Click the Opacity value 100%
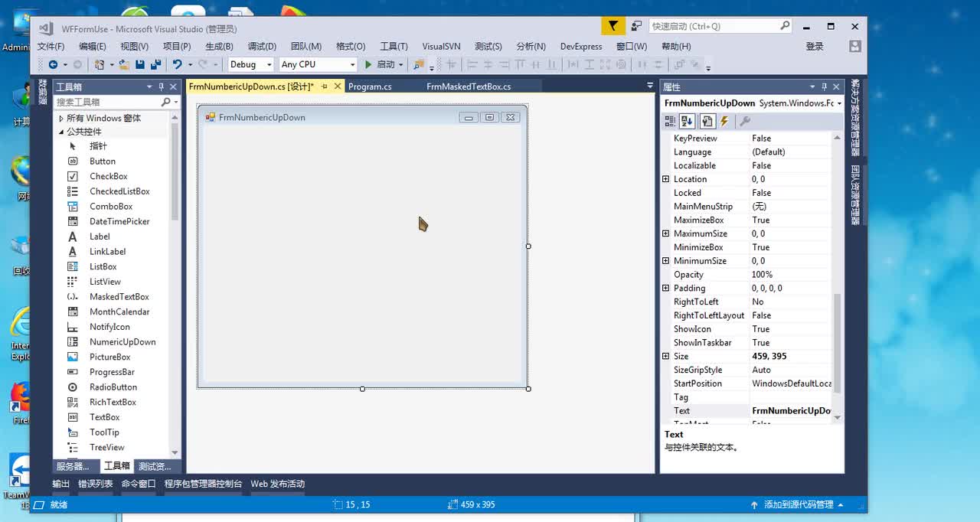 792,275
